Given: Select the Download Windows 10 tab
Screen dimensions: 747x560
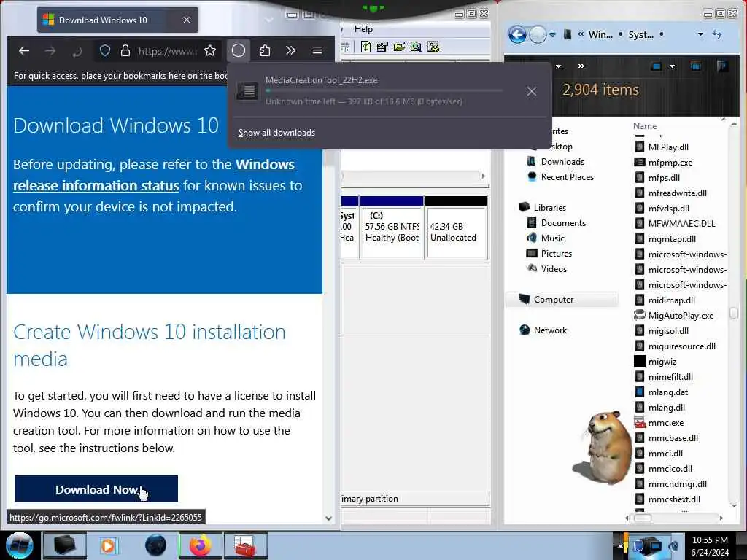Looking at the screenshot, I should pyautogui.click(x=117, y=20).
